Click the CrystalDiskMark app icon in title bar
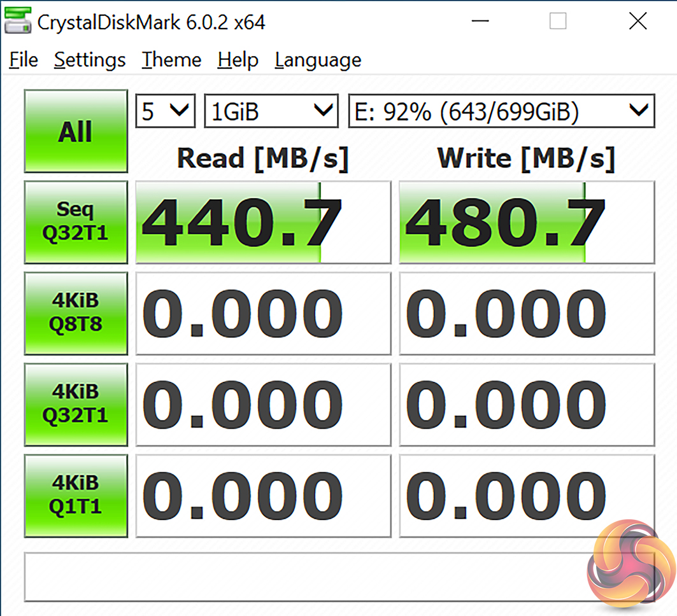This screenshot has width=677, height=616. tap(18, 21)
